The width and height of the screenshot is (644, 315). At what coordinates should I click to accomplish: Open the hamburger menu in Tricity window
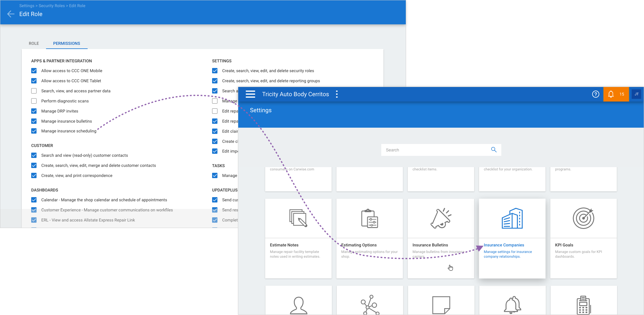tap(250, 94)
